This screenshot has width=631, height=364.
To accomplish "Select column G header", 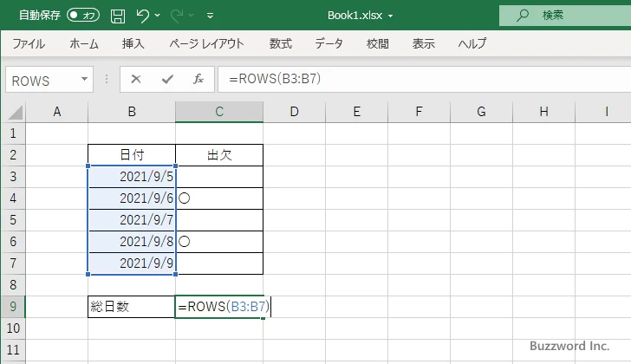I will pyautogui.click(x=481, y=112).
